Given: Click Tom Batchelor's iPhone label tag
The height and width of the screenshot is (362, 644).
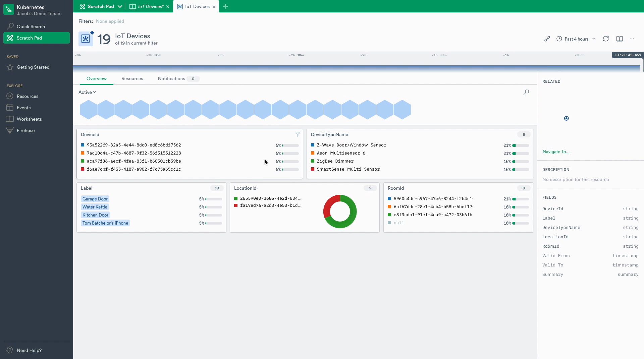Looking at the screenshot, I should [105, 223].
